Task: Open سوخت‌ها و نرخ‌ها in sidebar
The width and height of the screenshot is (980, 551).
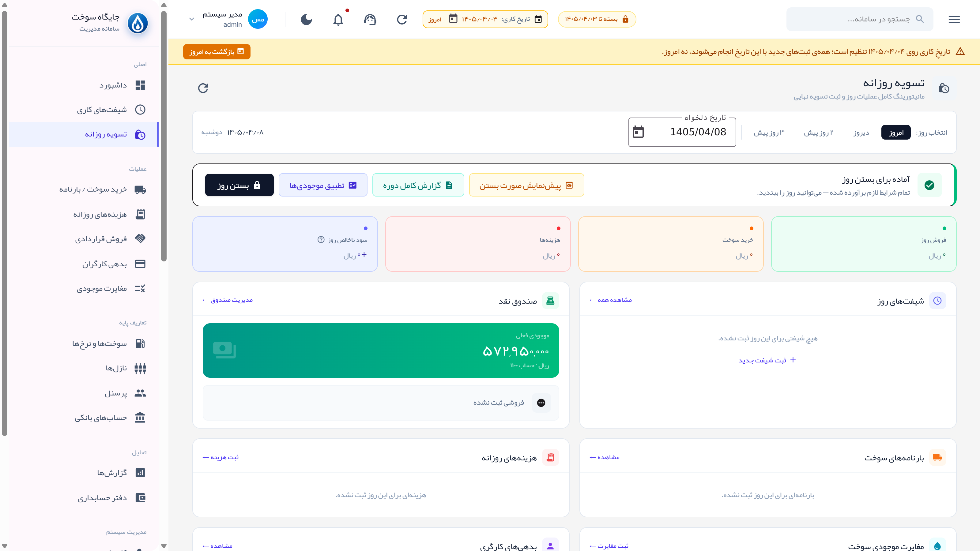Action: 84,344
